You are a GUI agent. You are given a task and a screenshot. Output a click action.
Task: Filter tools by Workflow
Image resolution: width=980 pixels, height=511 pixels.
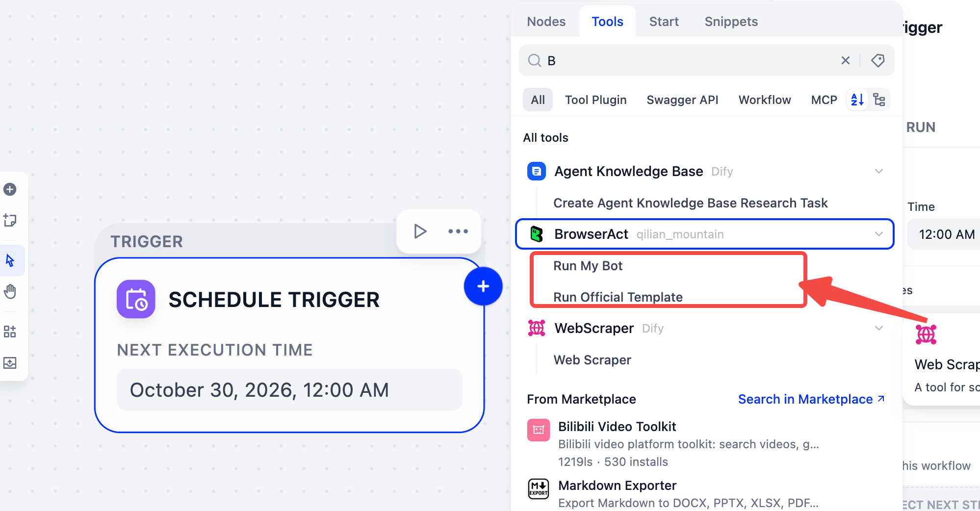[765, 100]
